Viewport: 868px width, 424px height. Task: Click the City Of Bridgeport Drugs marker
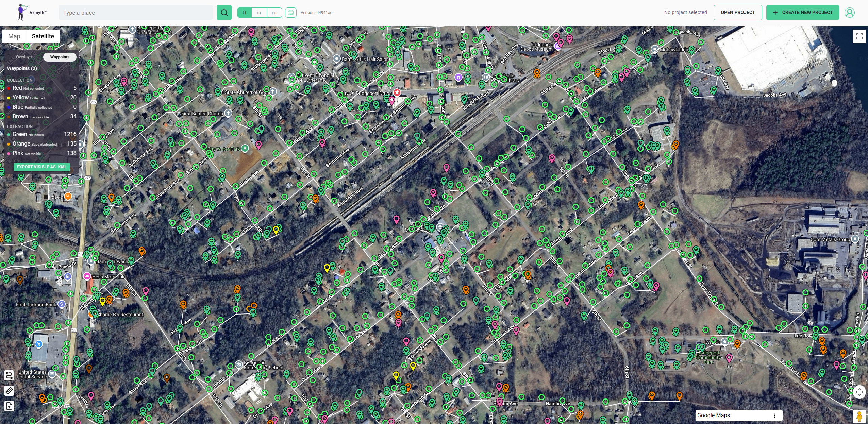(397, 92)
